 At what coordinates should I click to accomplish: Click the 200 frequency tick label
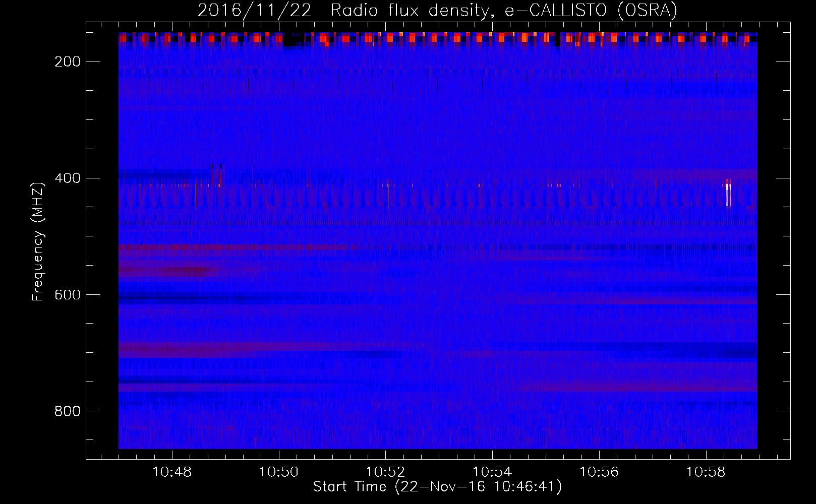tap(68, 61)
